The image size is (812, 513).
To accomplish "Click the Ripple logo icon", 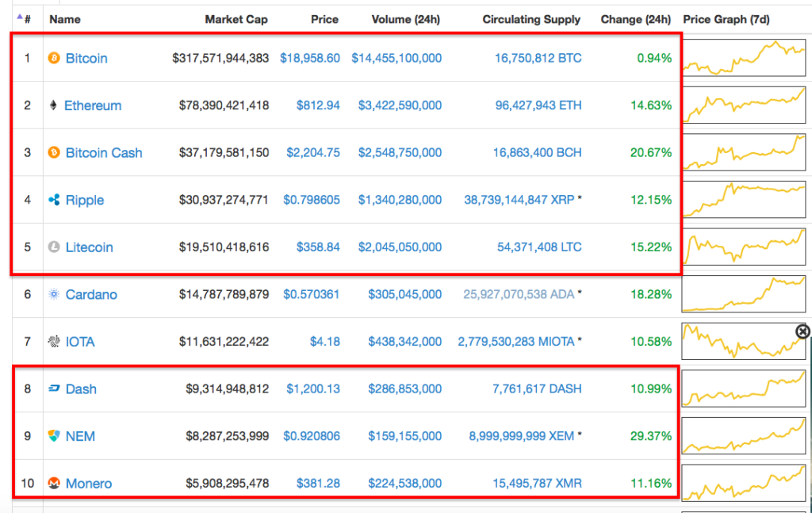I will pos(54,200).
